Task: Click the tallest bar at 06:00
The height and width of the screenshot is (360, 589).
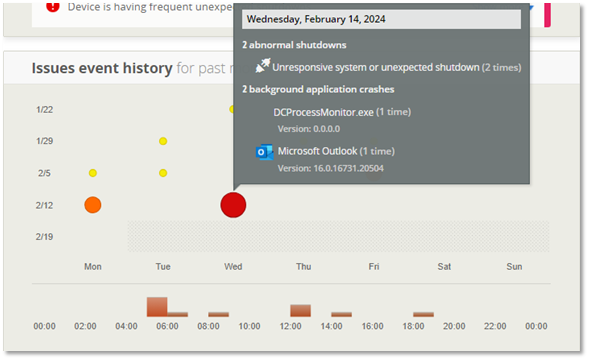Action: pyautogui.click(x=157, y=307)
